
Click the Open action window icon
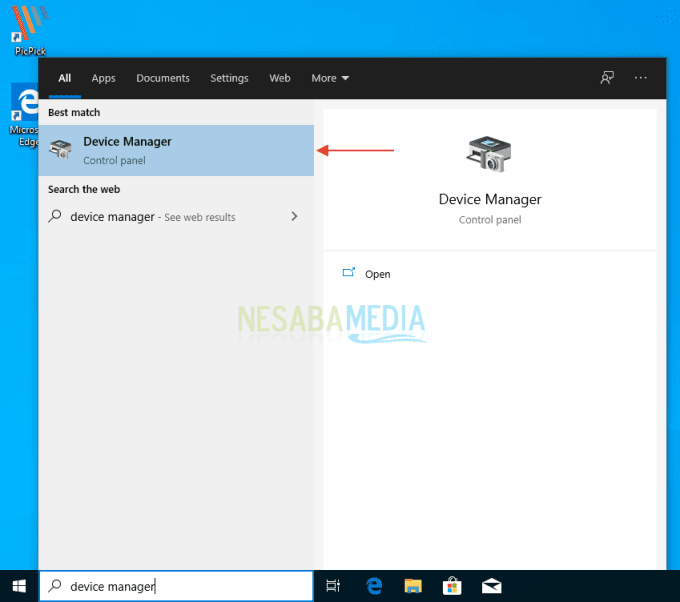349,272
